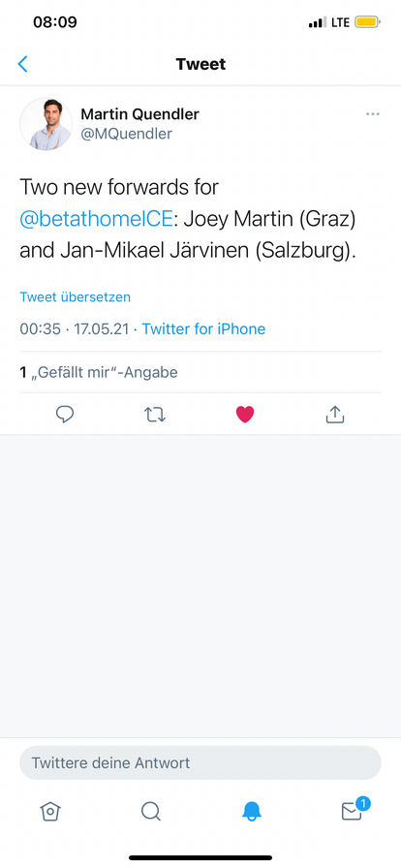401x868 pixels.
Task: Tap the retweet icon
Action: (155, 414)
